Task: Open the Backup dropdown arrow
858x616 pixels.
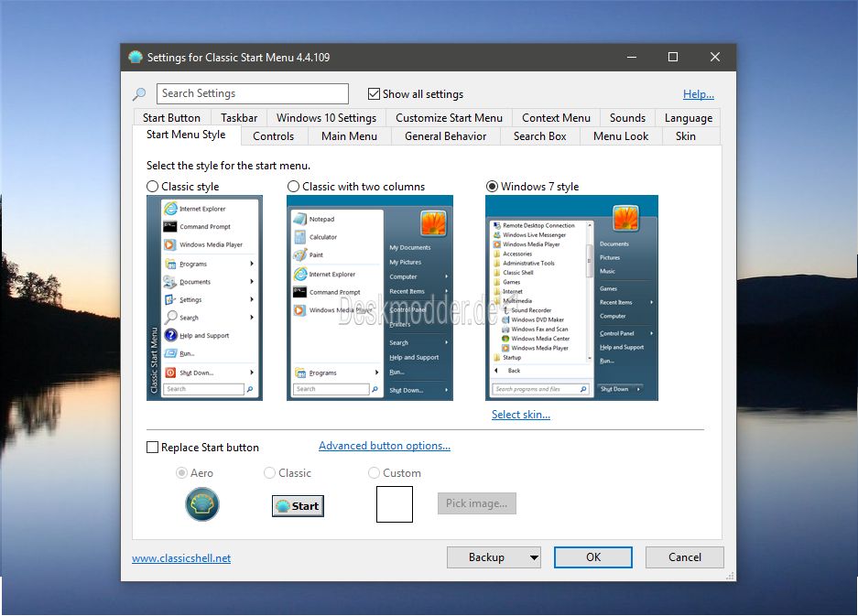Action: click(534, 557)
